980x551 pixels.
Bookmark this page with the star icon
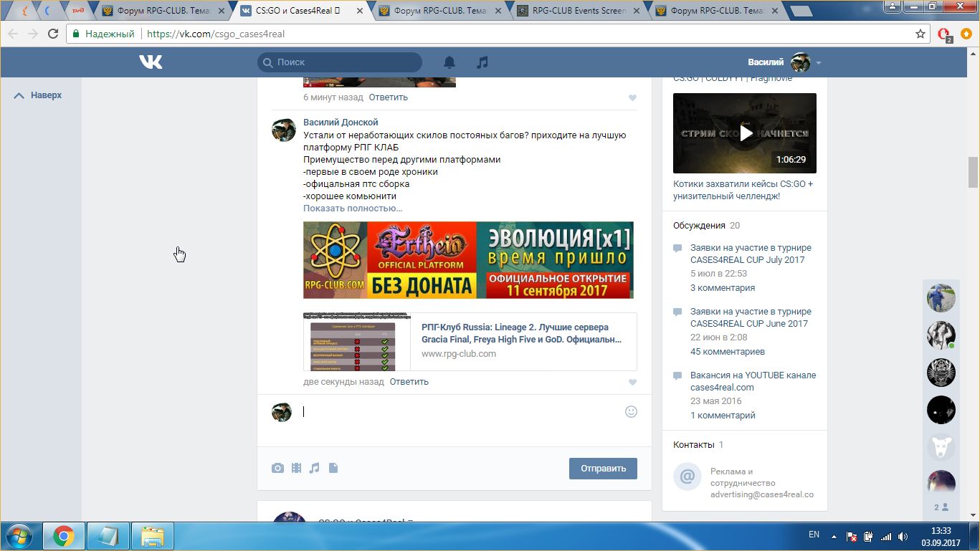[920, 34]
